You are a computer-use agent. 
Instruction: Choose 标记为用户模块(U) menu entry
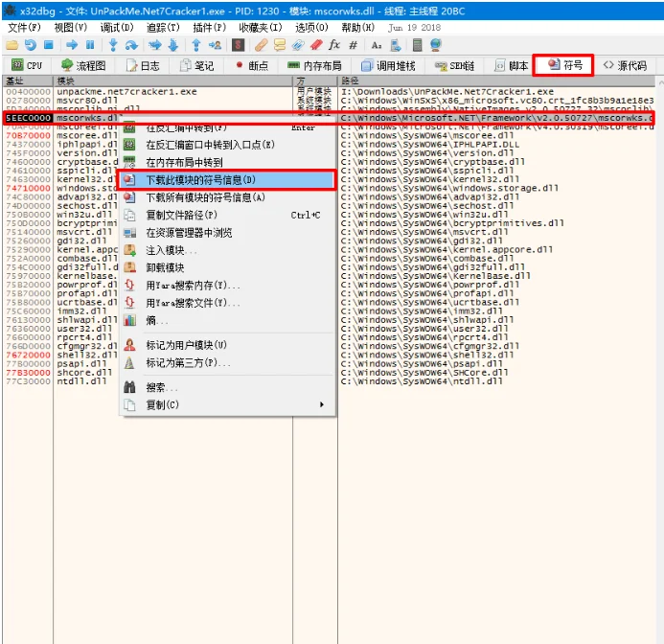pos(228,345)
